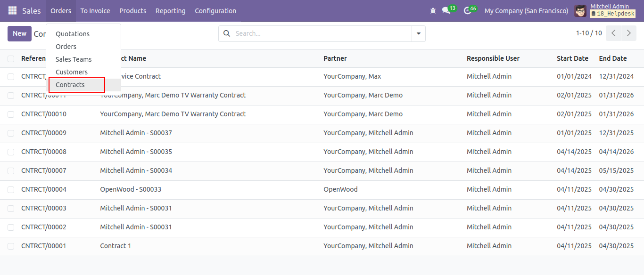Click Mitchell Admin user avatar
Screen dimensions: 644x275
pyautogui.click(x=580, y=10)
